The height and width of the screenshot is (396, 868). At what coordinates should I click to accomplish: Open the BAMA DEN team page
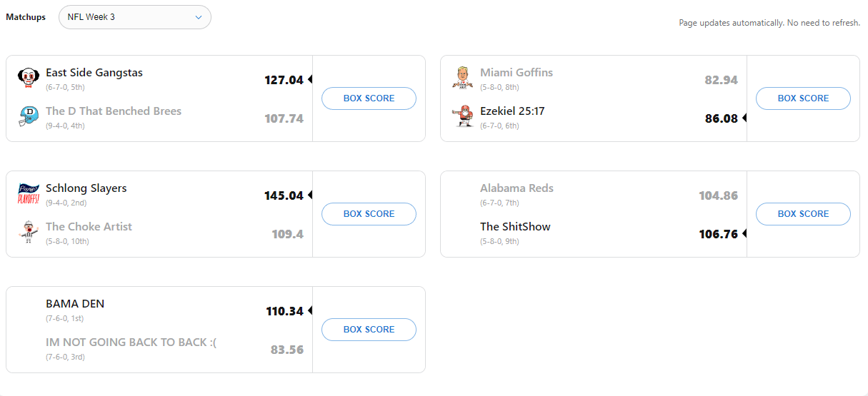coord(75,304)
